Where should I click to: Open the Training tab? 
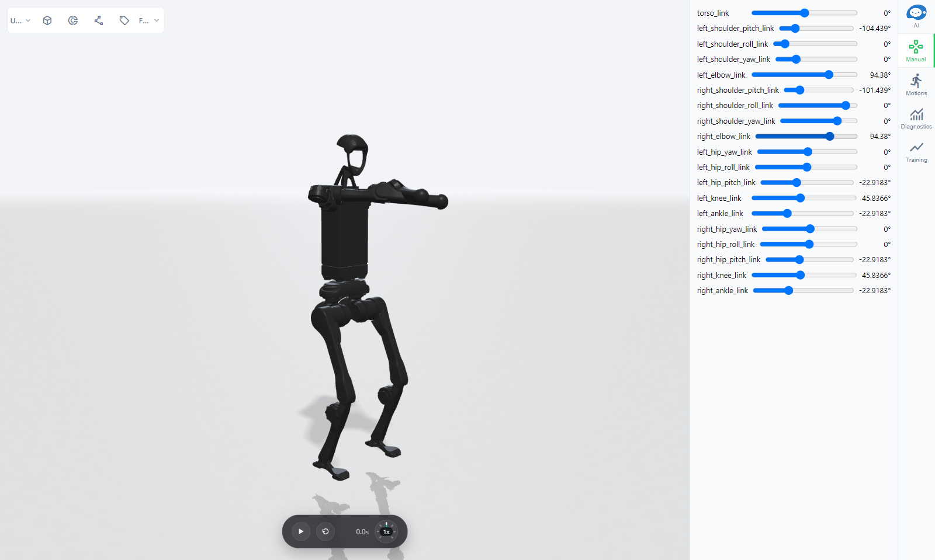916,151
